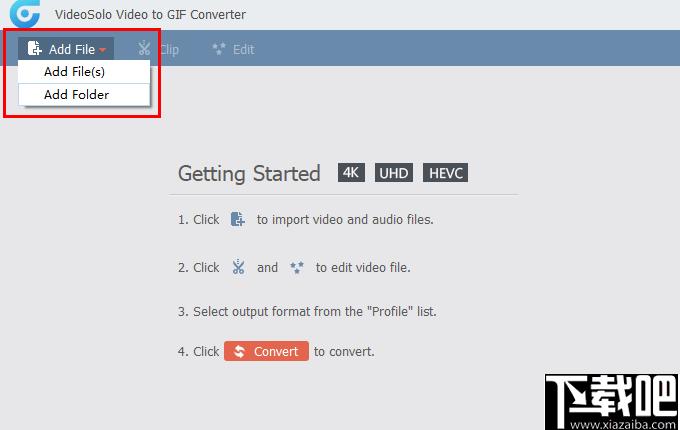The width and height of the screenshot is (680, 430).
Task: Click the 4K badge
Action: [x=351, y=173]
